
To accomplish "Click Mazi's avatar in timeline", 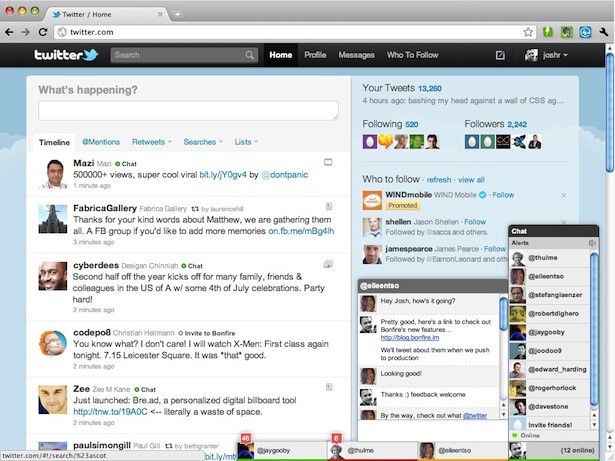I will pyautogui.click(x=53, y=174).
